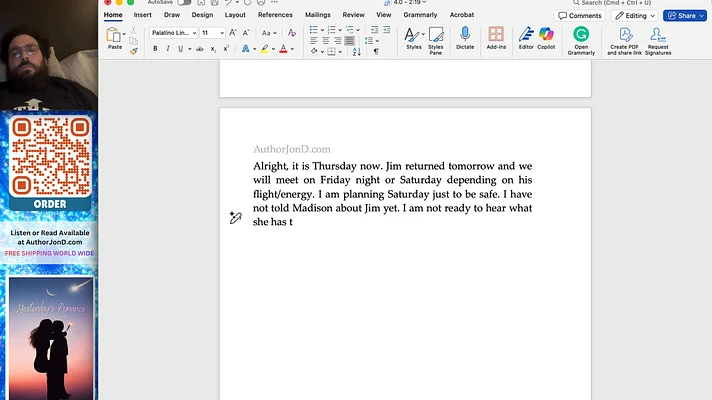This screenshot has height=400, width=712.
Task: Switch to the Layout tab
Action: (x=235, y=15)
